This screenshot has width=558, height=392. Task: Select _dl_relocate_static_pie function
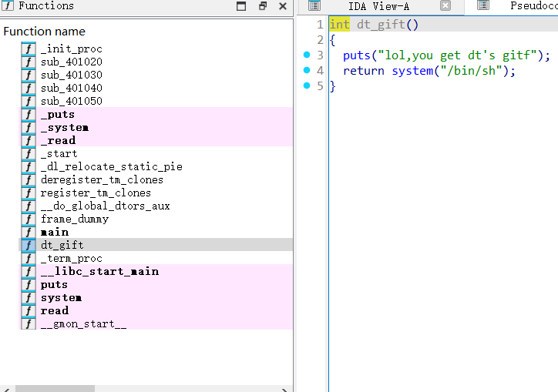click(112, 167)
